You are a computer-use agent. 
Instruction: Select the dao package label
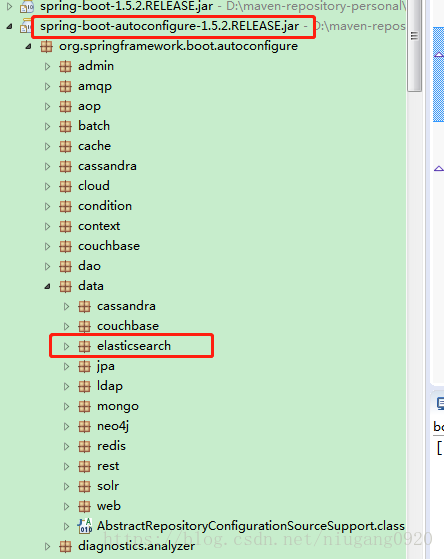[89, 266]
